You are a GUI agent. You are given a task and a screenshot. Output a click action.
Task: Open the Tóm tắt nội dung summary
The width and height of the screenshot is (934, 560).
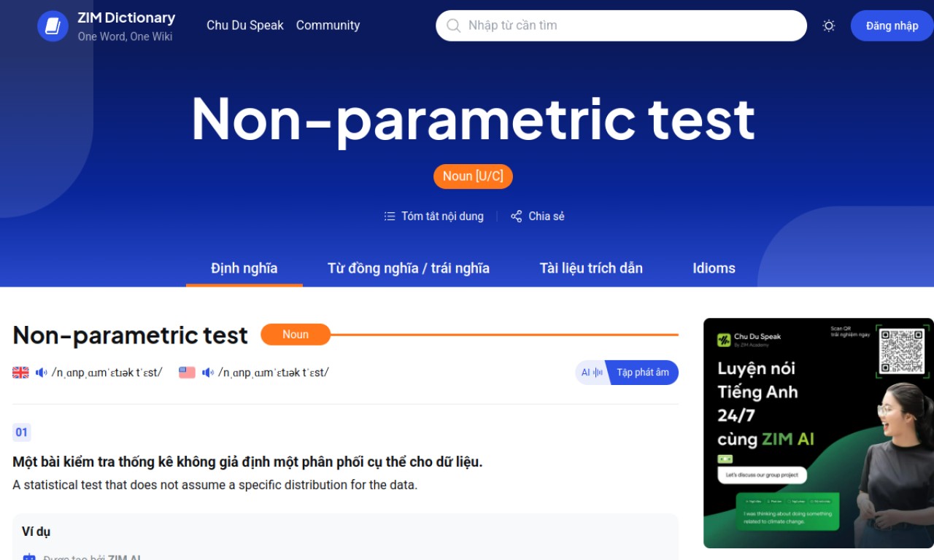434,217
